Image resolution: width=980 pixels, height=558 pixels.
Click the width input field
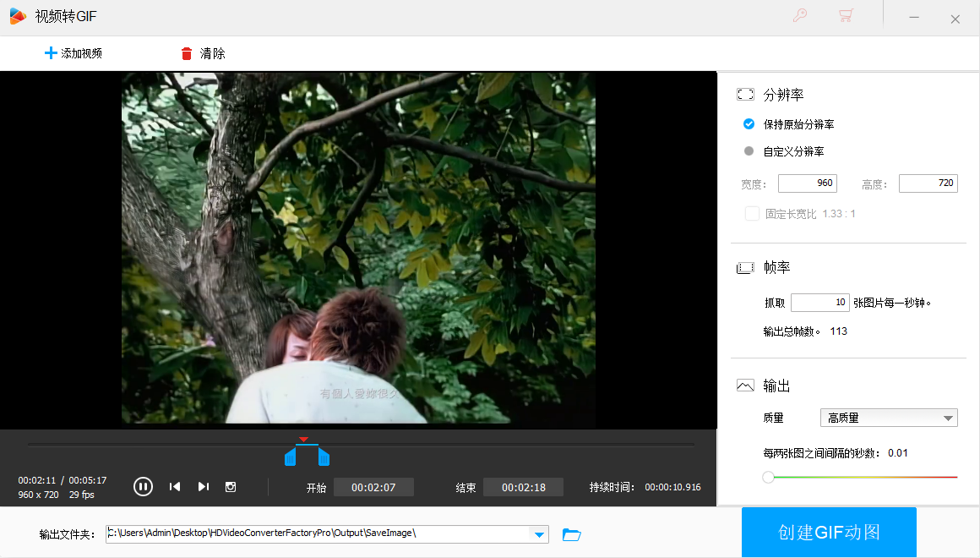(807, 183)
